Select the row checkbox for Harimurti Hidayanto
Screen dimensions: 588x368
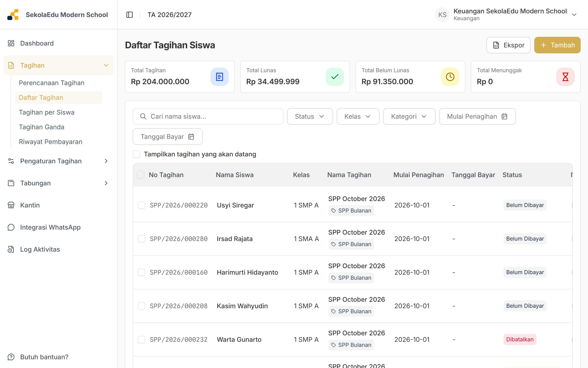tap(141, 272)
